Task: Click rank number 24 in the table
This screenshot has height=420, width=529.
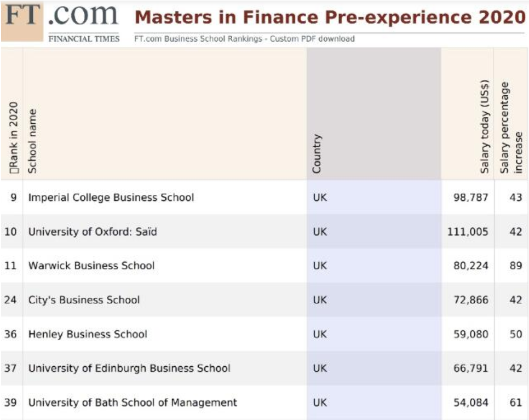Action: coord(10,300)
